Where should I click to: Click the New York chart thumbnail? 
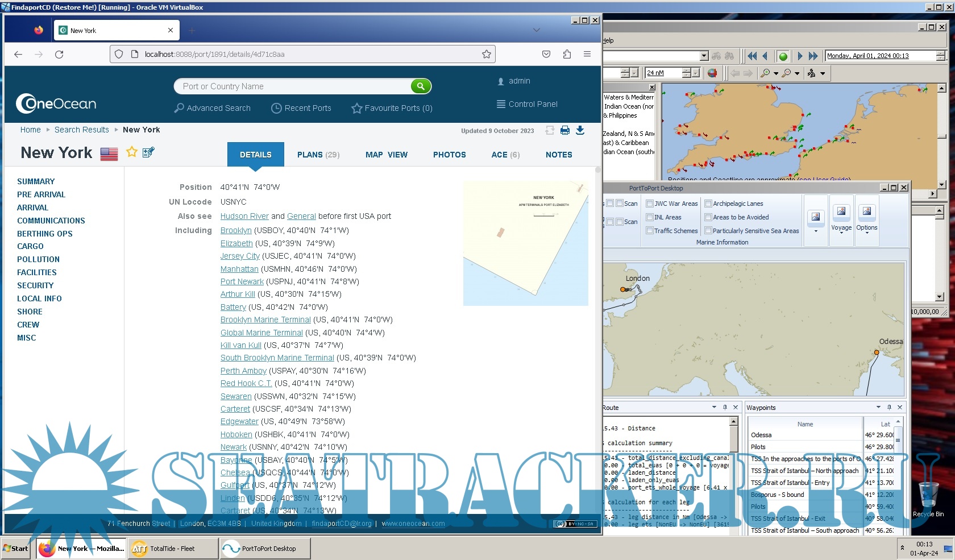pyautogui.click(x=525, y=243)
